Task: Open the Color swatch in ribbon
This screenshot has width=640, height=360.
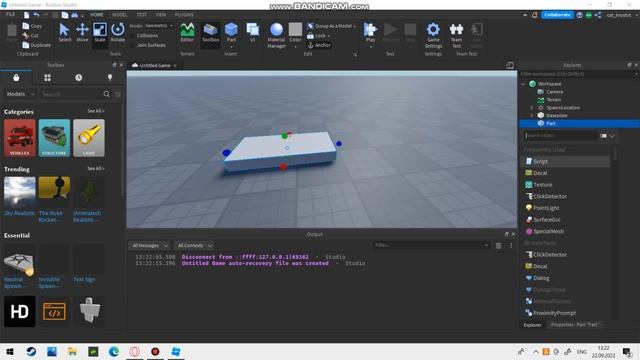Action: [x=295, y=30]
